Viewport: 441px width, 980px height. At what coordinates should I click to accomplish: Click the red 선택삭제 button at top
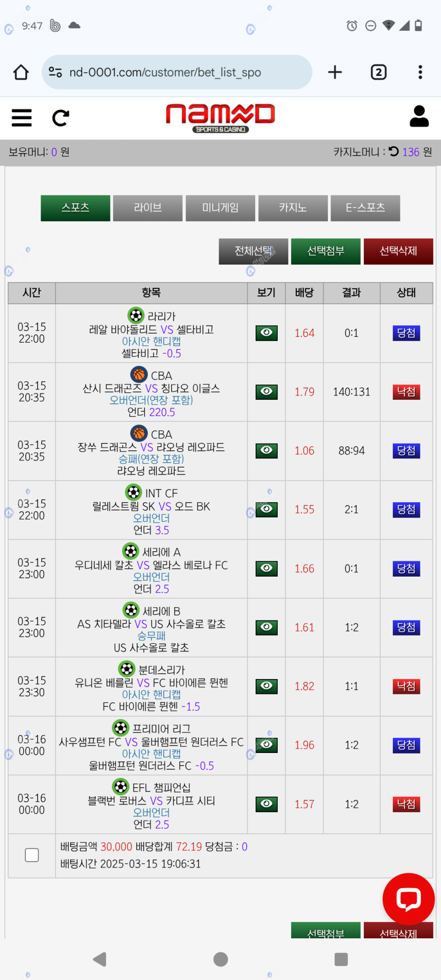(x=398, y=251)
